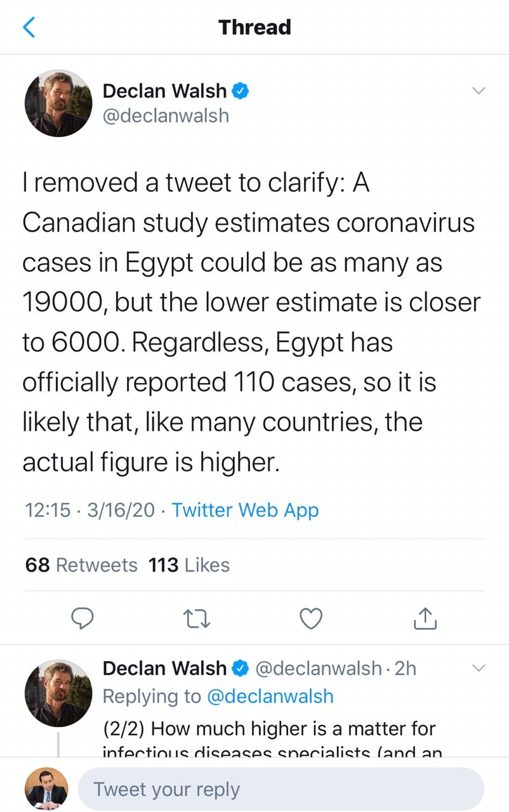The width and height of the screenshot is (509, 812).
Task: Share the tweet via the share icon
Action: [x=425, y=618]
